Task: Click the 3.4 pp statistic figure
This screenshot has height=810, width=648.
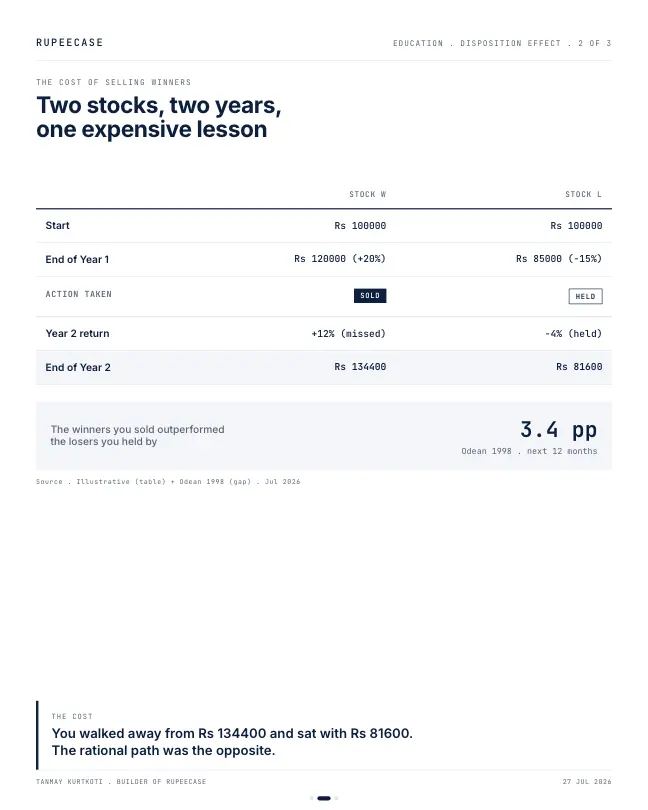Action: point(559,430)
